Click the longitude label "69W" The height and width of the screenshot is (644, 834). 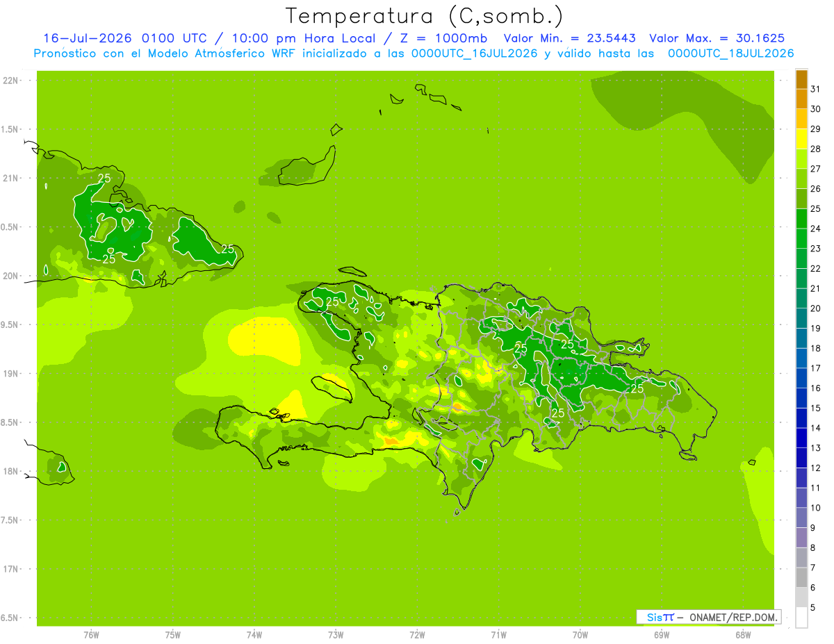click(x=662, y=634)
